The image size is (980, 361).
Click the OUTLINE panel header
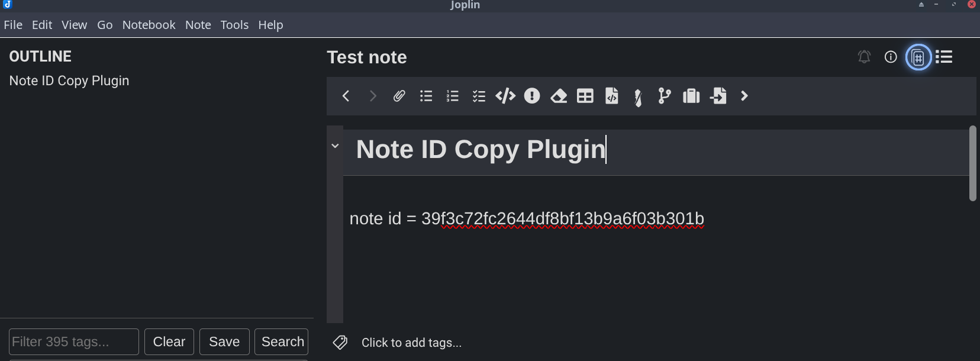pos(40,56)
